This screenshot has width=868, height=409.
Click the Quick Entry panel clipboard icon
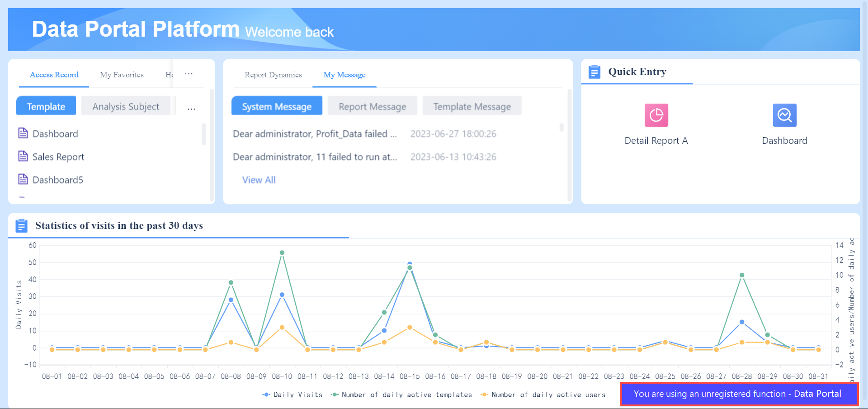click(594, 71)
